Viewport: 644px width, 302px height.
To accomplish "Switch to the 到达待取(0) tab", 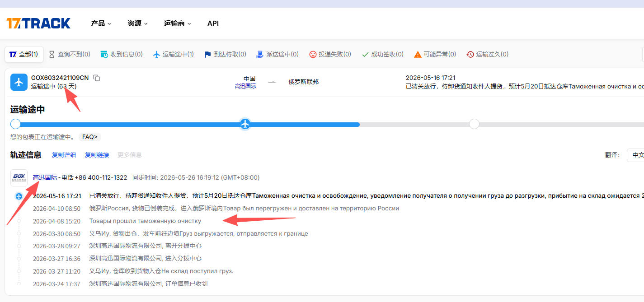I will (225, 54).
